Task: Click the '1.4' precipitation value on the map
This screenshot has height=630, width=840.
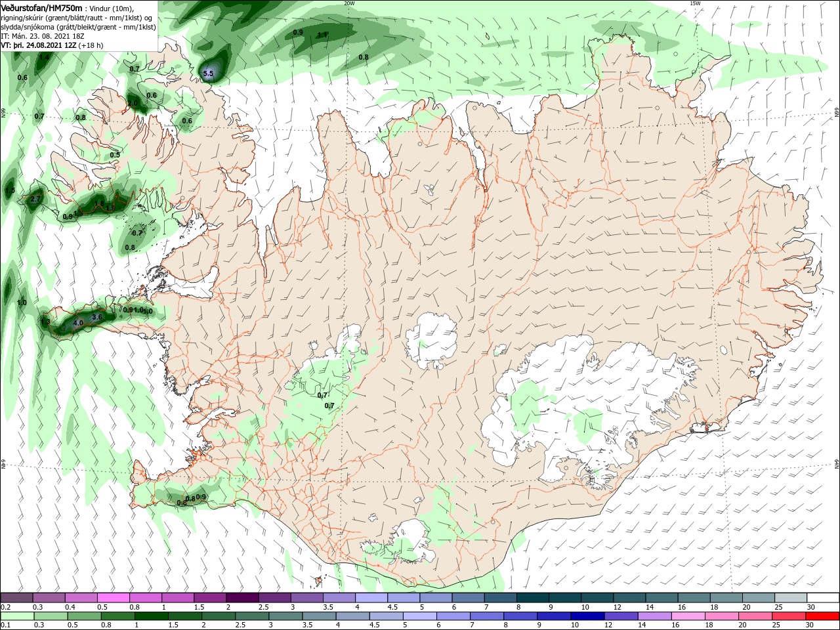Action: [x=44, y=58]
